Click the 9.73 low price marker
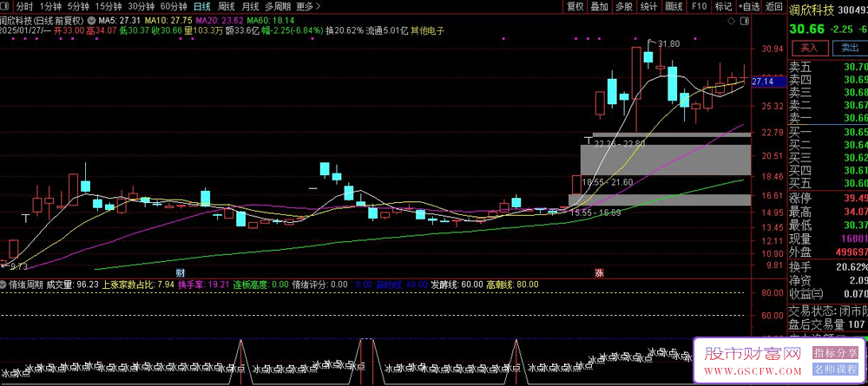The width and height of the screenshot is (868, 386). (18, 267)
